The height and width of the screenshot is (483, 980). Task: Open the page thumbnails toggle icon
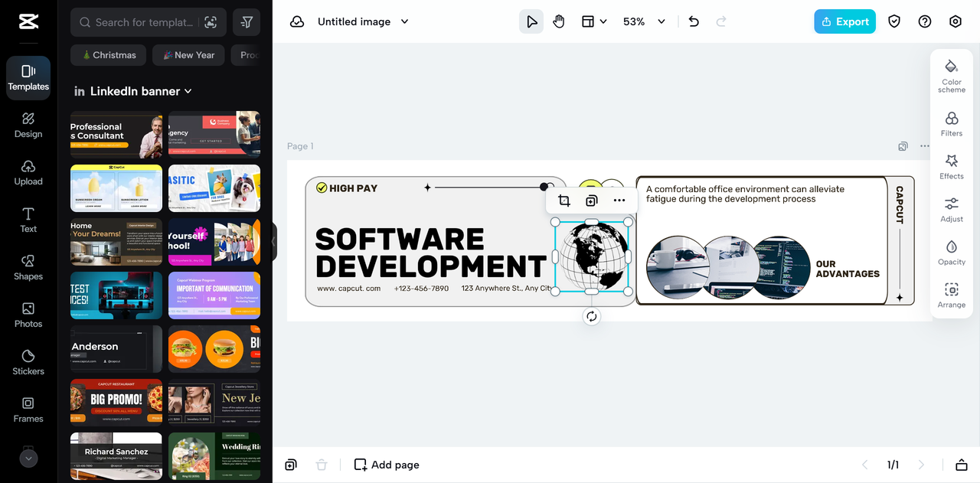(x=961, y=465)
